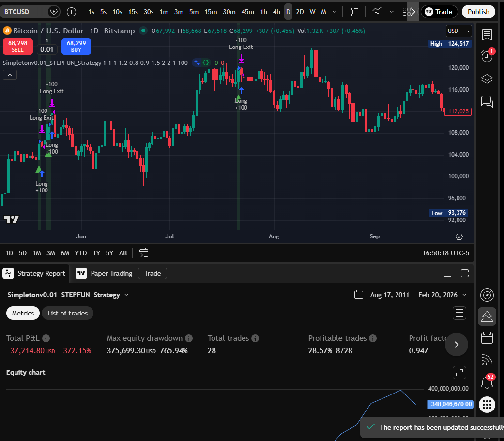Select the Weekly timeframe
Viewport: 504px width, 441px height.
click(312, 12)
